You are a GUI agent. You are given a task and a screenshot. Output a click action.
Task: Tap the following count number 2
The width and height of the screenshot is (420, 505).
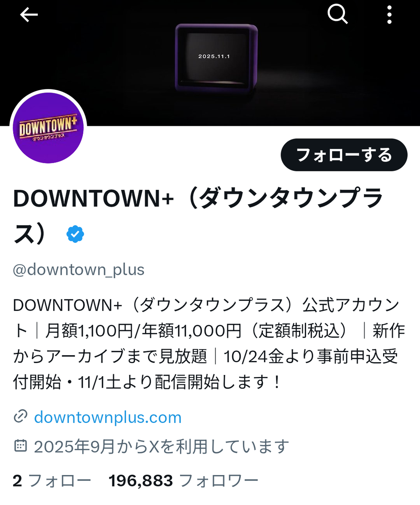[17, 480]
